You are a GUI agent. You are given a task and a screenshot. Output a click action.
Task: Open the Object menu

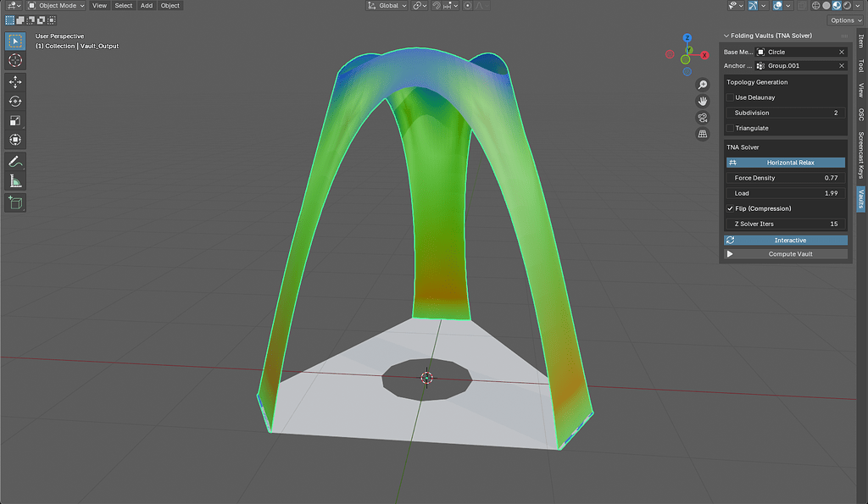[170, 6]
